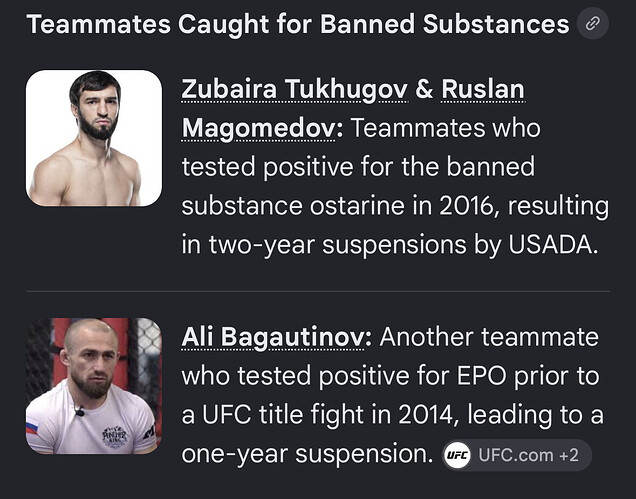Image resolution: width=636 pixels, height=499 pixels.
Task: Tap the +2 additional sources count
Action: pos(569,455)
